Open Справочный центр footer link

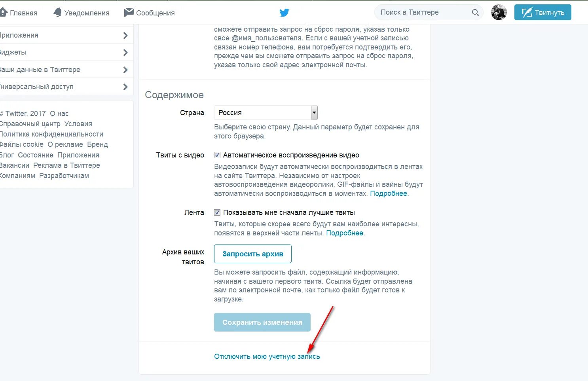(30, 124)
